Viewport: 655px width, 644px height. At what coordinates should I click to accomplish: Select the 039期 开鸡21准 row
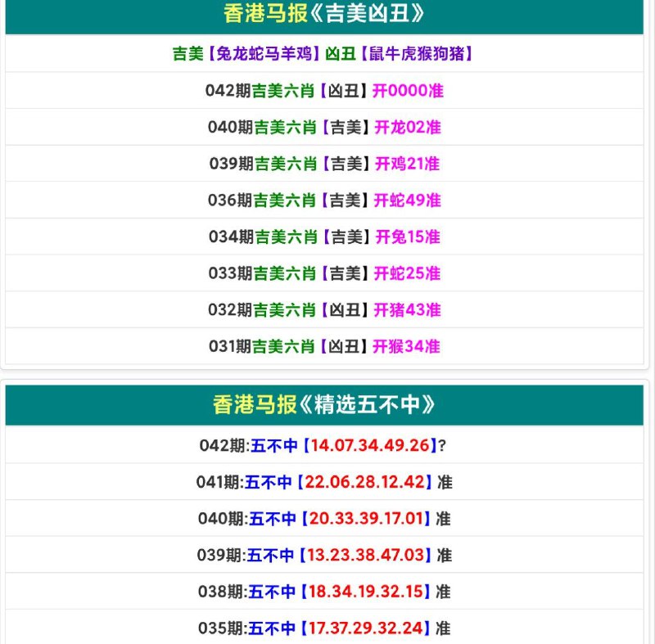pyautogui.click(x=324, y=164)
